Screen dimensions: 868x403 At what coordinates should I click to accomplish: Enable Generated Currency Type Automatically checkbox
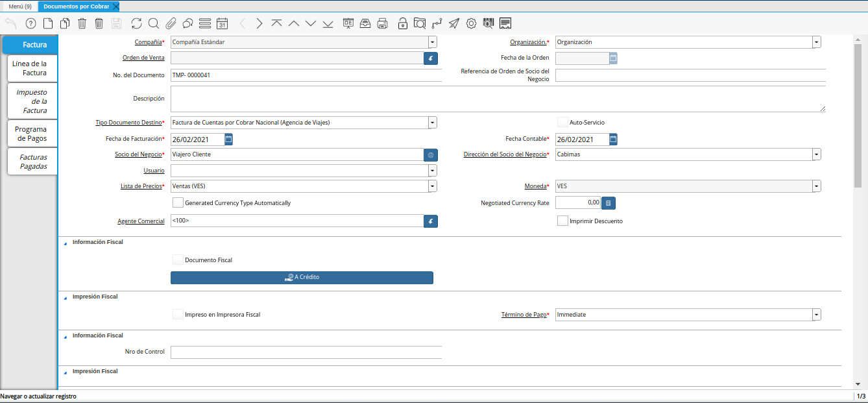pos(178,203)
